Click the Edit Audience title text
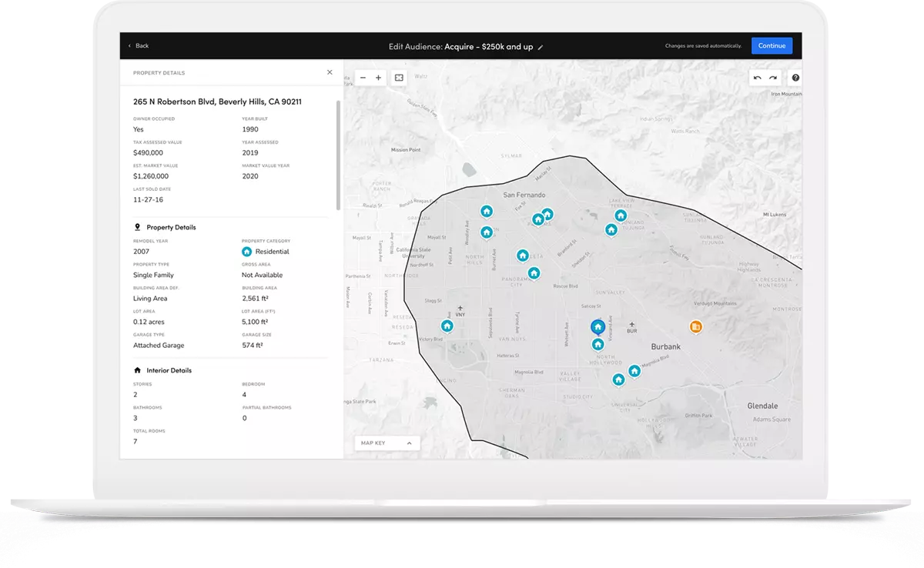Image resolution: width=924 pixels, height=568 pixels. pyautogui.click(x=460, y=47)
